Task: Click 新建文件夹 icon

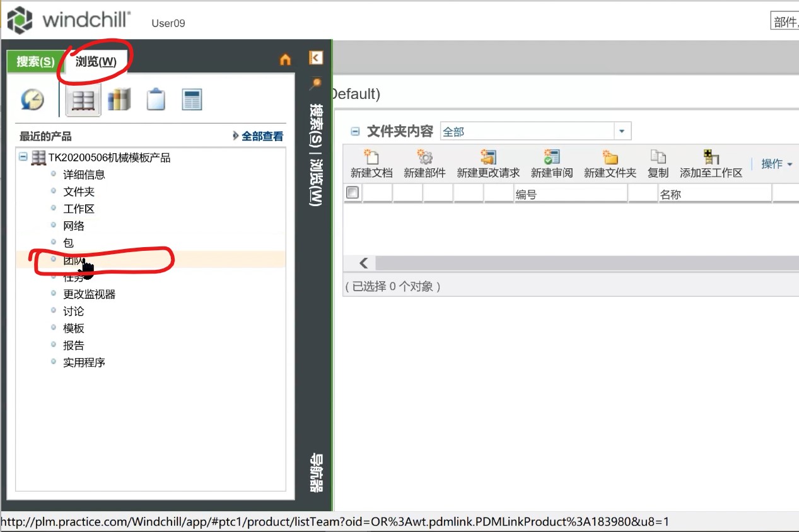Action: click(x=610, y=156)
